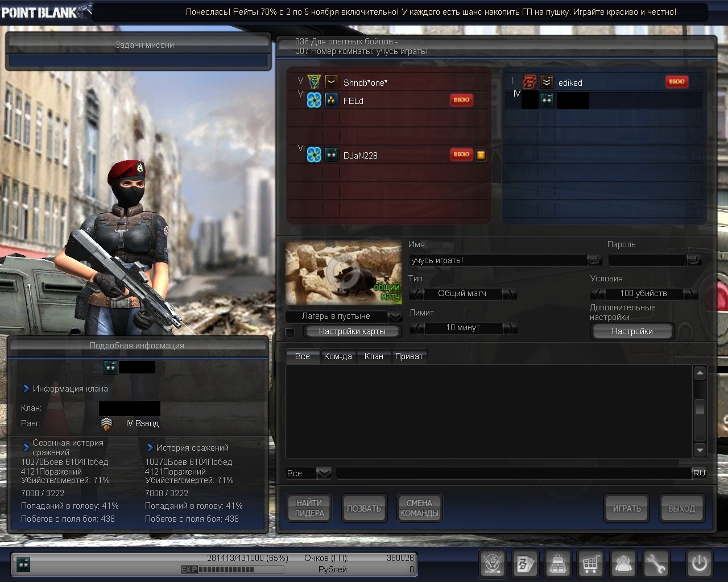Click next arrow for 100 убийств condition
Screen dimensions: 728x582
point(690,294)
